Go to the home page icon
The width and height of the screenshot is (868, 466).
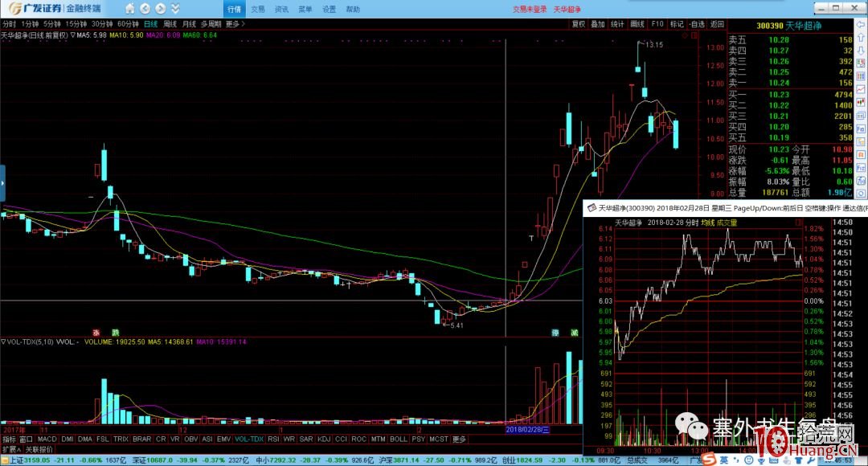pyautogui.click(x=129, y=8)
